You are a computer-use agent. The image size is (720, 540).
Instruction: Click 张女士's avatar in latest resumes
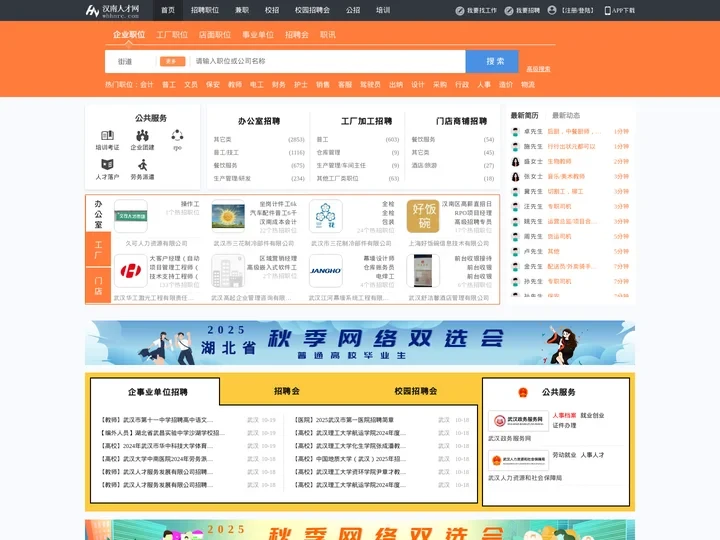pyautogui.click(x=515, y=177)
